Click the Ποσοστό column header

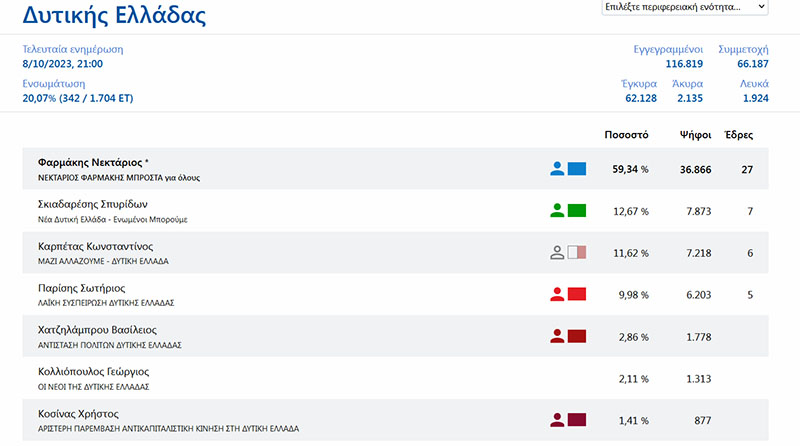[x=627, y=134]
